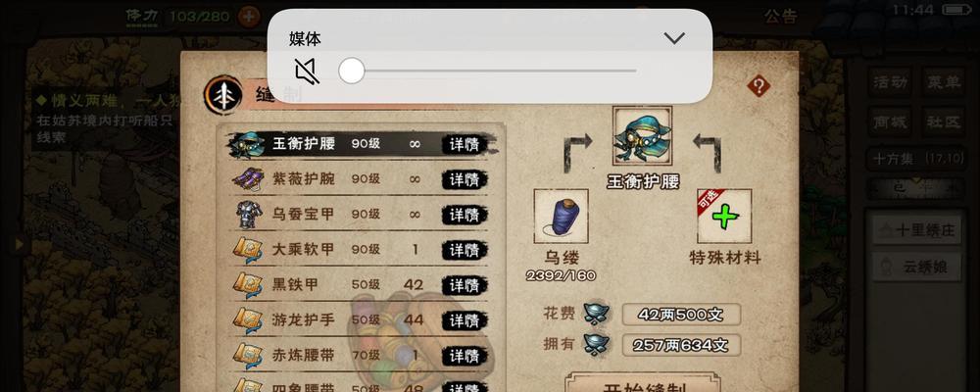Open the 菜单 menu button
The height and width of the screenshot is (392, 980).
coord(943,82)
